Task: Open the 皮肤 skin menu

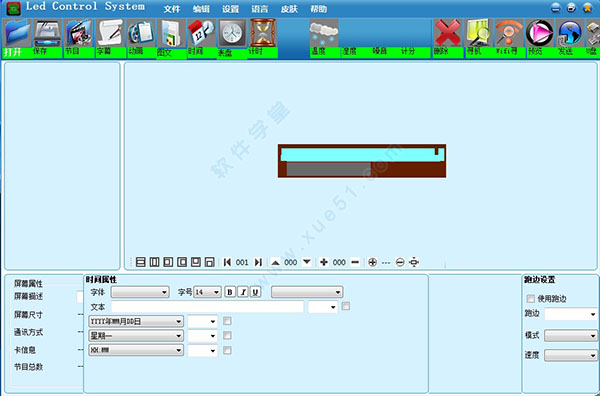Action: tap(289, 9)
